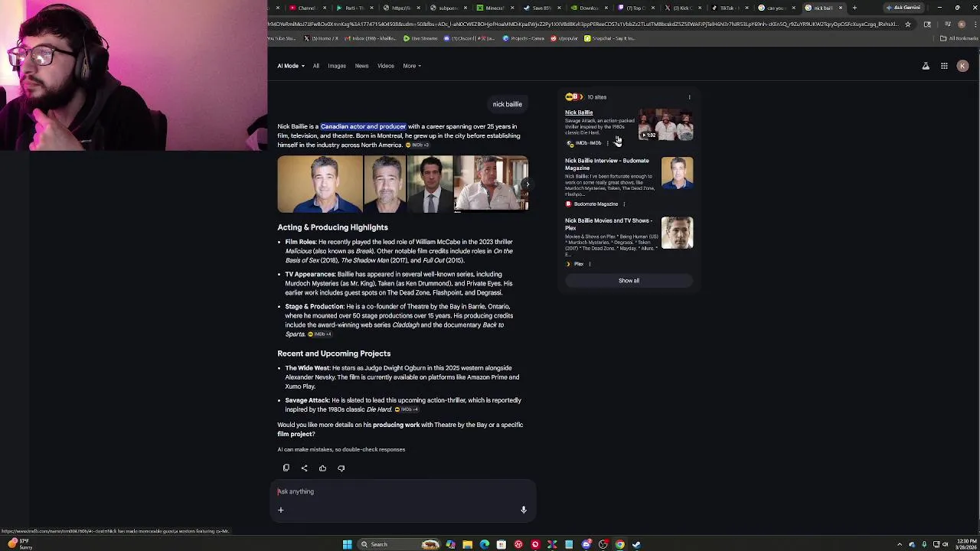This screenshot has height=551, width=980.
Task: Open the Live Streams bookmark
Action: pos(421,38)
